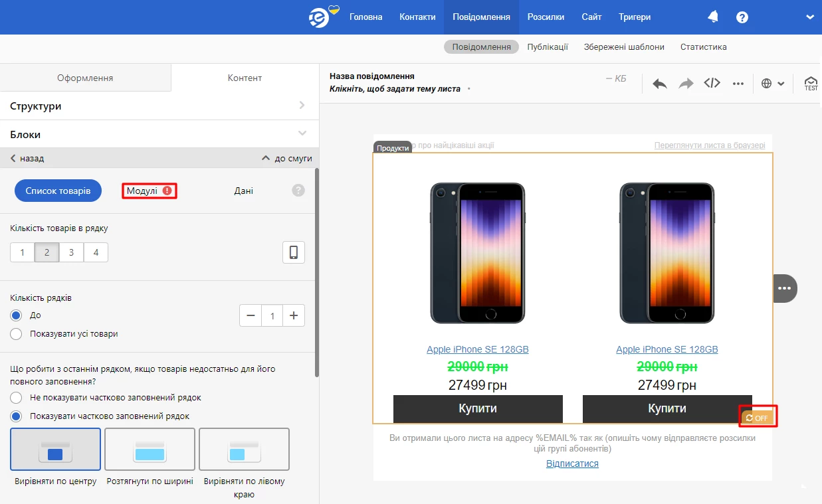Viewport: 822px width, 504px height.
Task: Open the HTML code editor icon
Action: pyautogui.click(x=712, y=83)
